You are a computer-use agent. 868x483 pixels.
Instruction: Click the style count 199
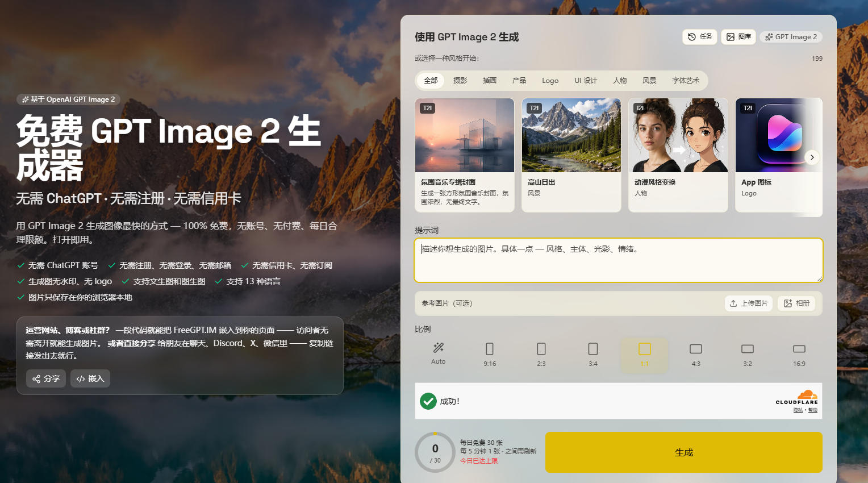point(817,59)
